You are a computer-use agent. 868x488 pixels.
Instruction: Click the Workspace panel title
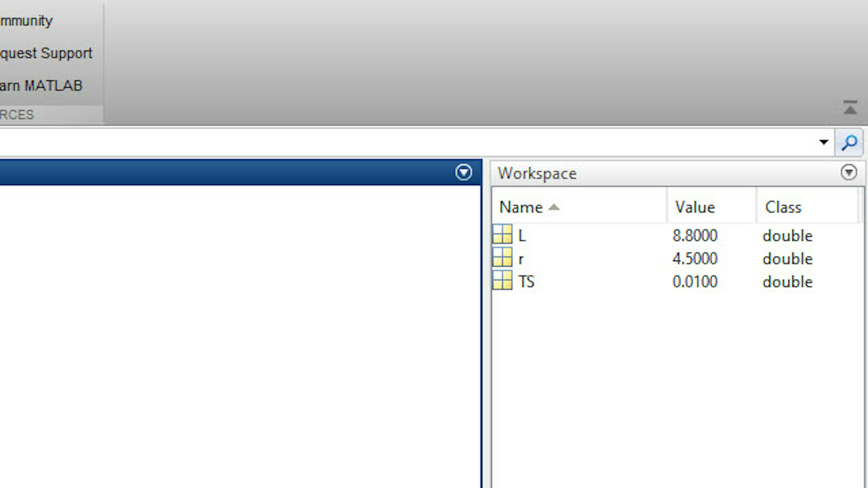[537, 174]
